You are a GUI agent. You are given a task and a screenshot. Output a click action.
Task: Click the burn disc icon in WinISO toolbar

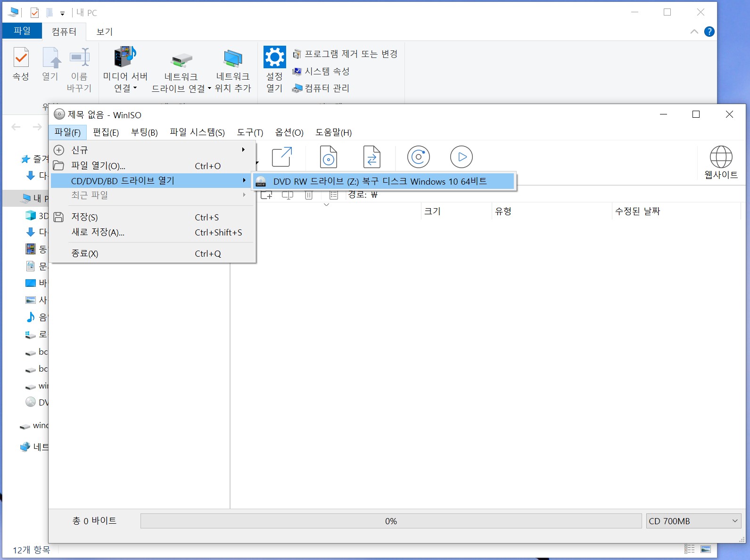pos(419,157)
